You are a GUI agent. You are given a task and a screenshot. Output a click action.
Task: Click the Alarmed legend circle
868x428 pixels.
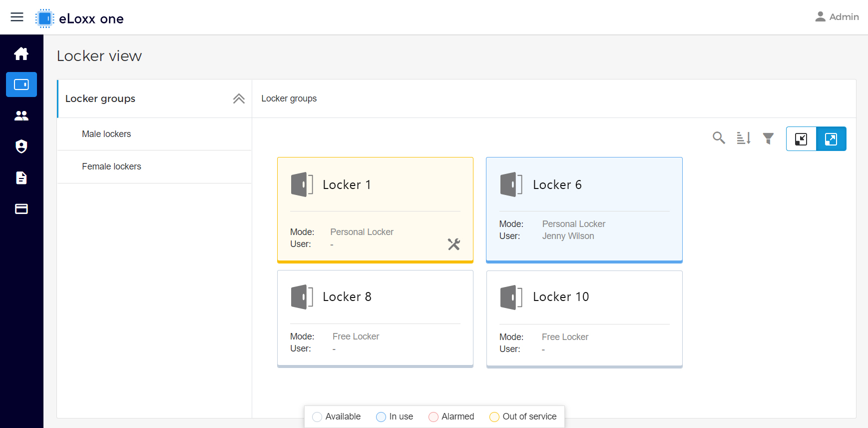click(x=434, y=417)
